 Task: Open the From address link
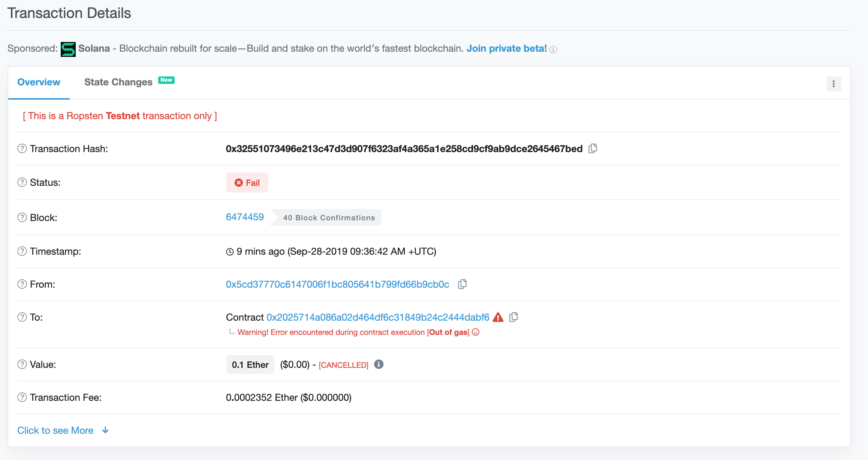337,284
